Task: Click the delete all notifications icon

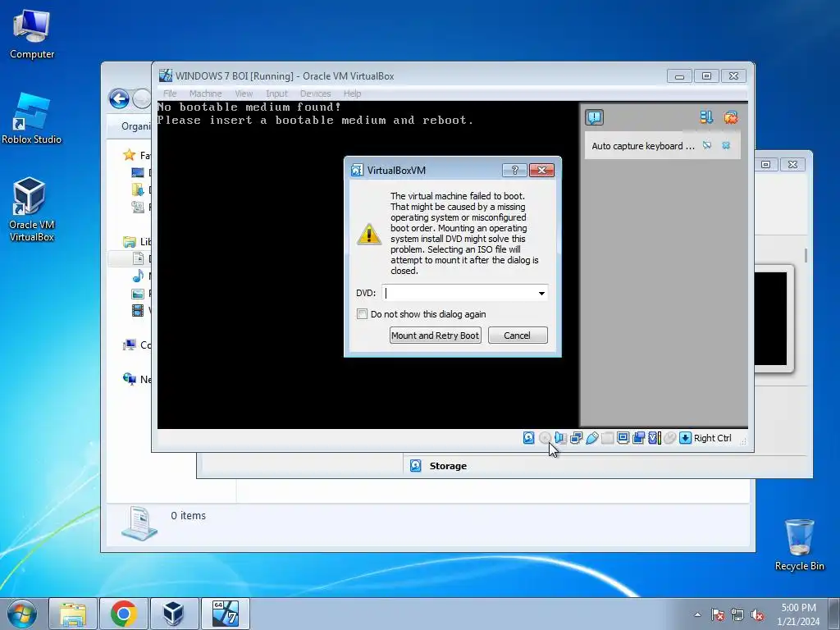Action: (x=731, y=117)
